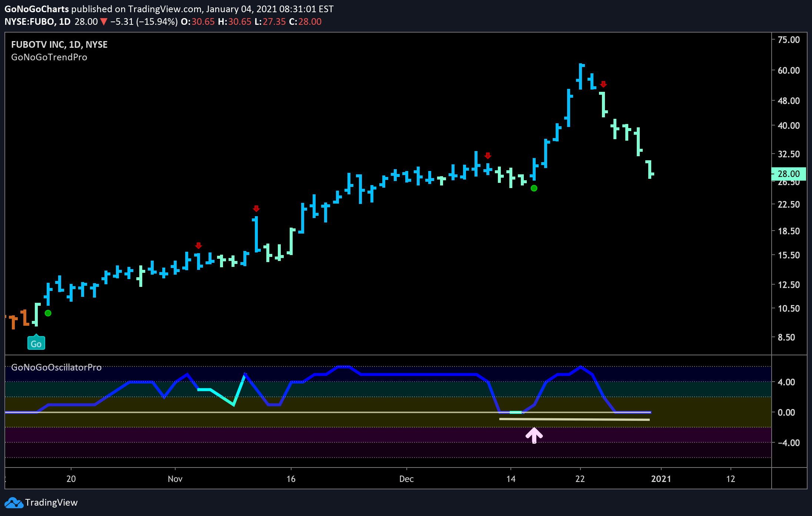Click the peak price bar near 60.00
Screen dimensions: 812x516
point(580,76)
